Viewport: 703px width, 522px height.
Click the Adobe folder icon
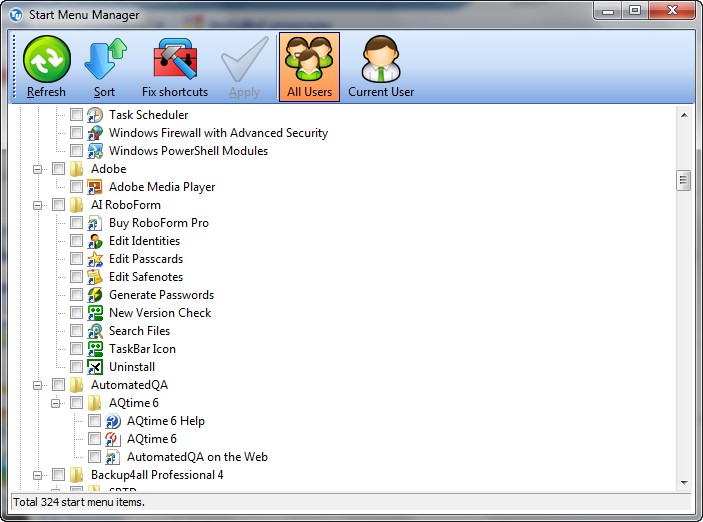(77, 169)
